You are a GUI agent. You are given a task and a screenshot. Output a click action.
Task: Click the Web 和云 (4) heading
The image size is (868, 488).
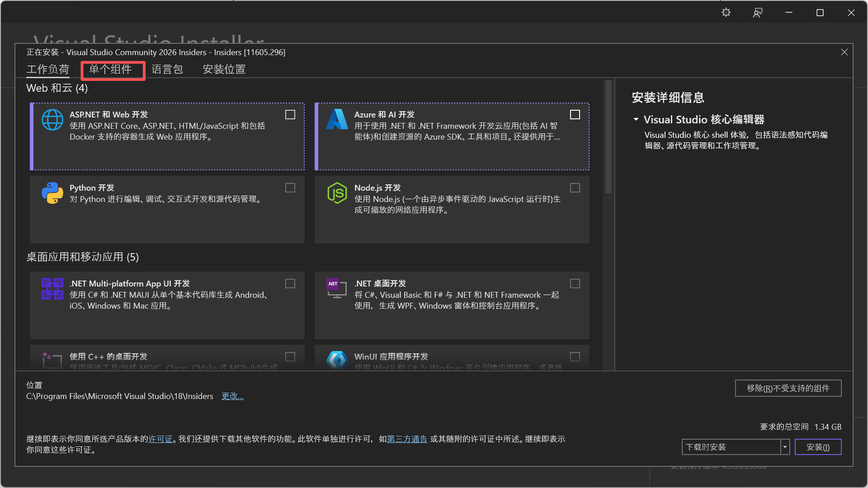57,88
